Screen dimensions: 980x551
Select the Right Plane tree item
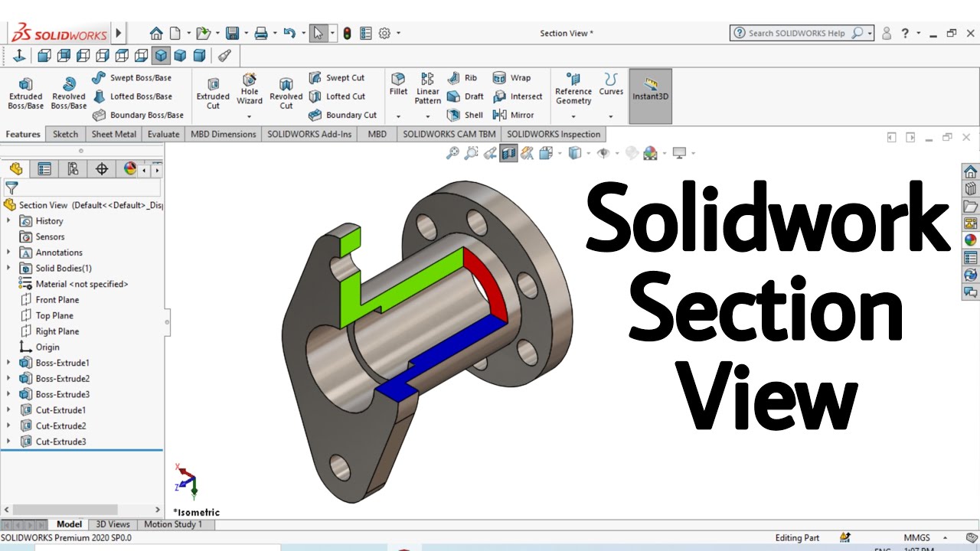pos(51,331)
